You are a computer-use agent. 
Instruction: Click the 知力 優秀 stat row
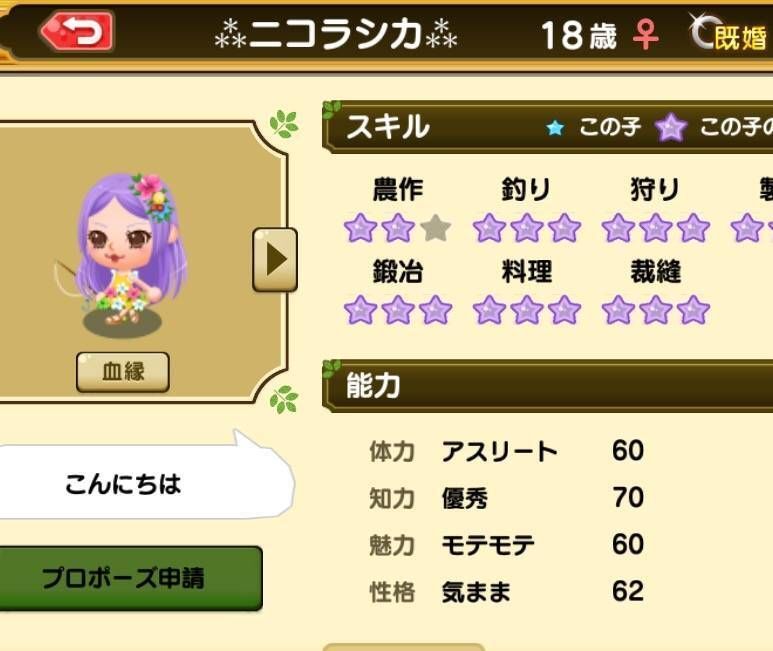(507, 498)
